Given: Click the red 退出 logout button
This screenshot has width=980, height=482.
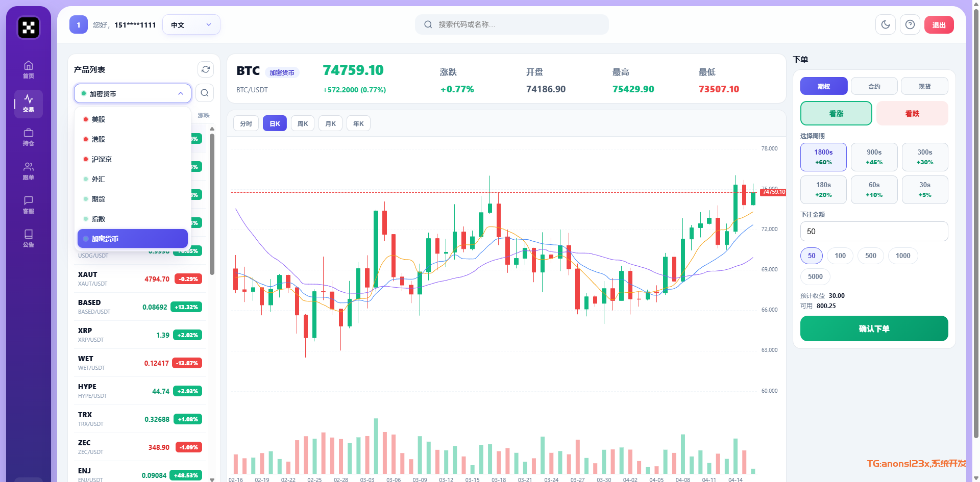Looking at the screenshot, I should tap(939, 24).
